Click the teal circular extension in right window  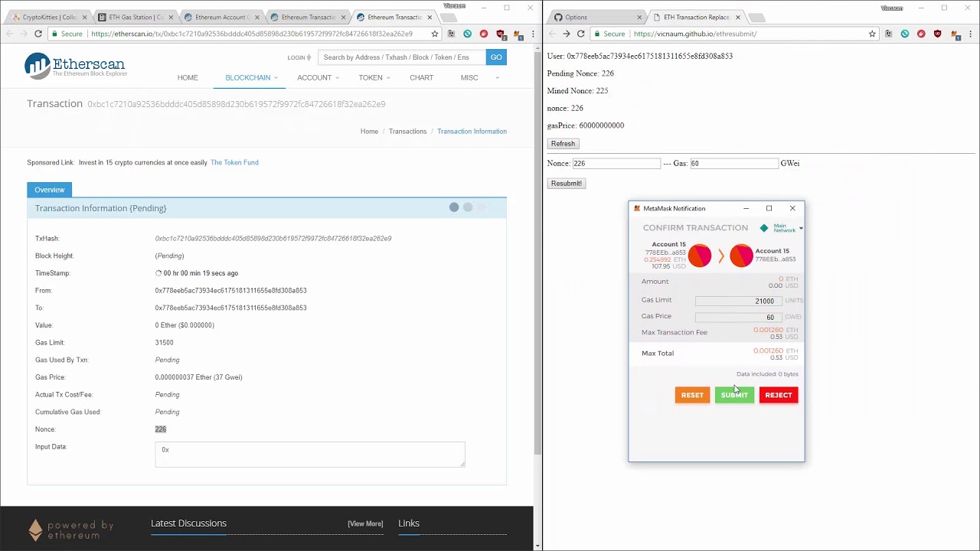(905, 34)
